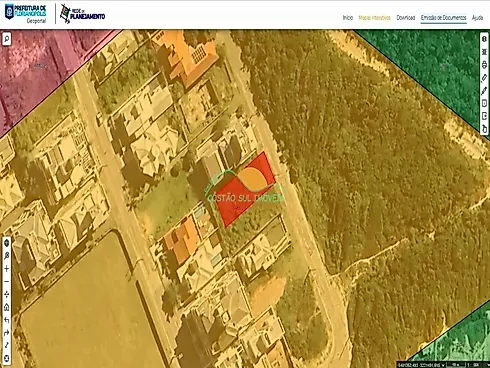Open the layers list icon
Image resolution: width=490 pixels, height=368 pixels.
click(x=484, y=52)
